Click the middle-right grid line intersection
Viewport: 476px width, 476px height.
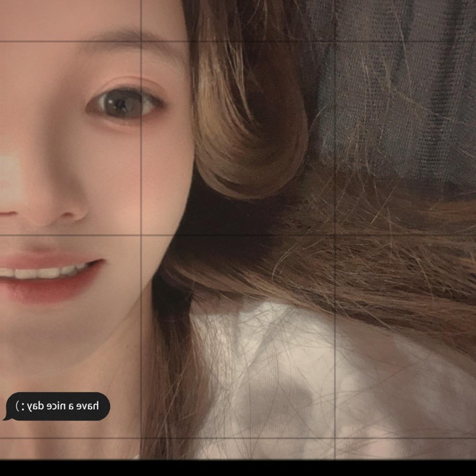(335, 235)
